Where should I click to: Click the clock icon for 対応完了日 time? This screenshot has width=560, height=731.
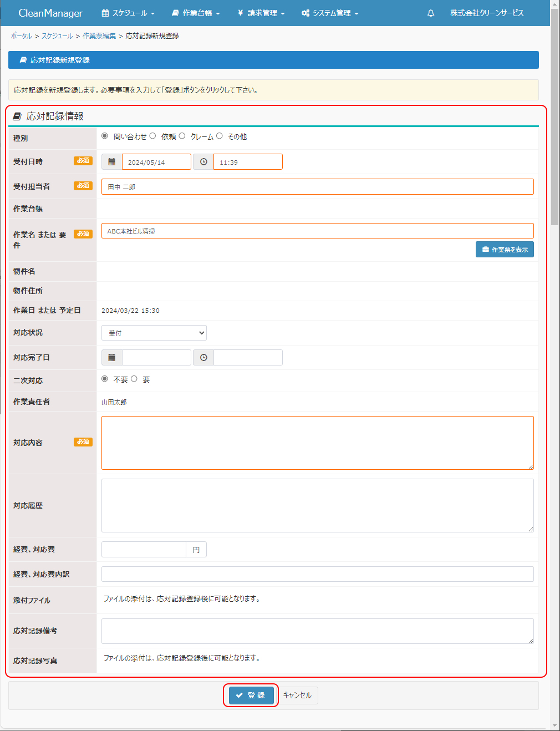pyautogui.click(x=203, y=358)
